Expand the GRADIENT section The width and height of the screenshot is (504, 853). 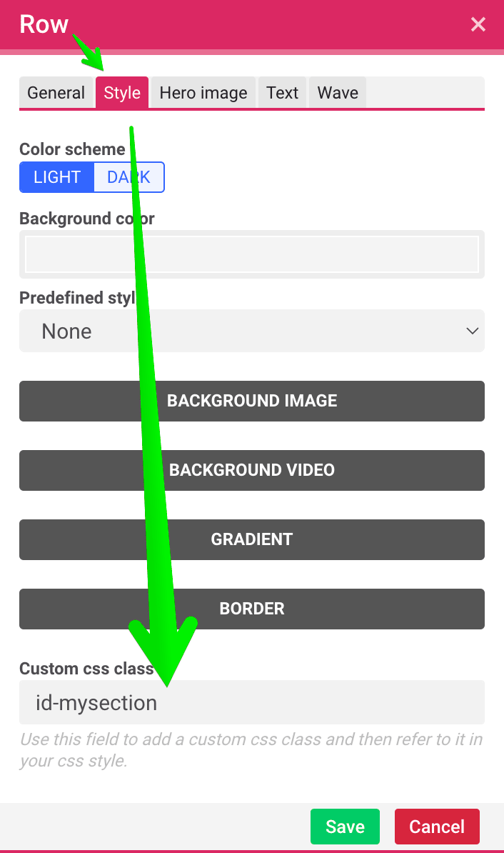click(252, 539)
